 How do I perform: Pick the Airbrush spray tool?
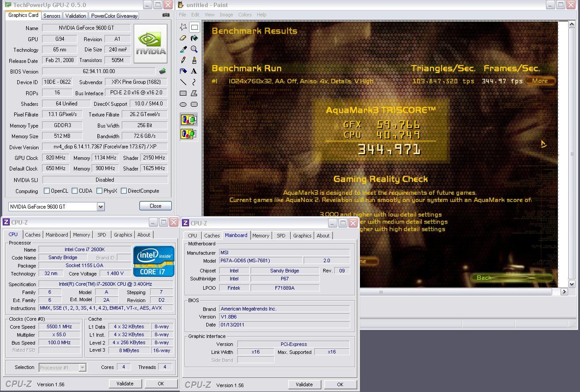(183, 71)
